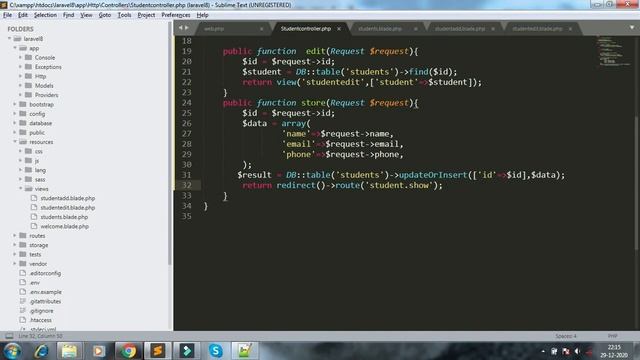Open the tab list dropdown arrow
The width and height of the screenshot is (640, 360).
(x=631, y=28)
